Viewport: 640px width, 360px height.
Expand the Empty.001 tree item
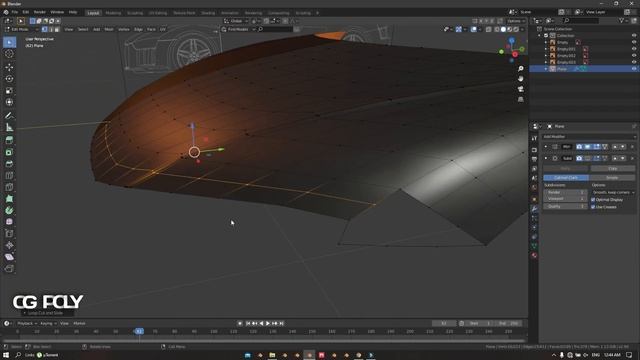tap(546, 49)
